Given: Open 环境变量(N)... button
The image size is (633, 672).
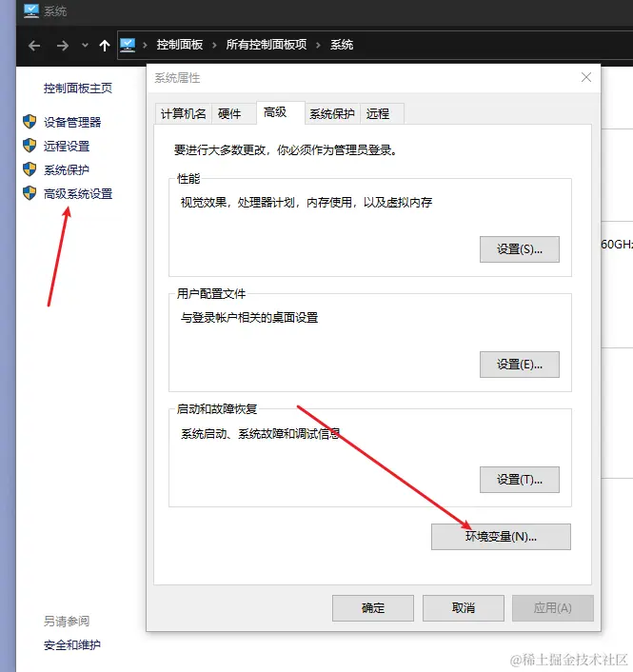Looking at the screenshot, I should point(501,537).
